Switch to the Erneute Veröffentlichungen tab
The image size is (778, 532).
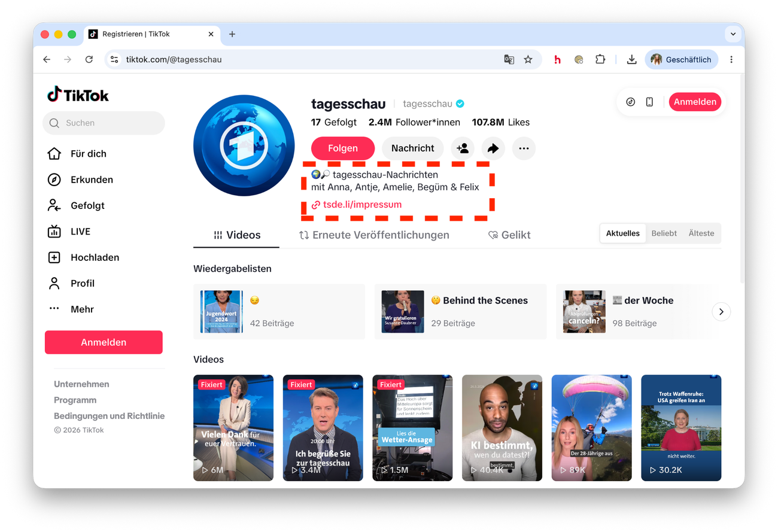[x=374, y=235]
